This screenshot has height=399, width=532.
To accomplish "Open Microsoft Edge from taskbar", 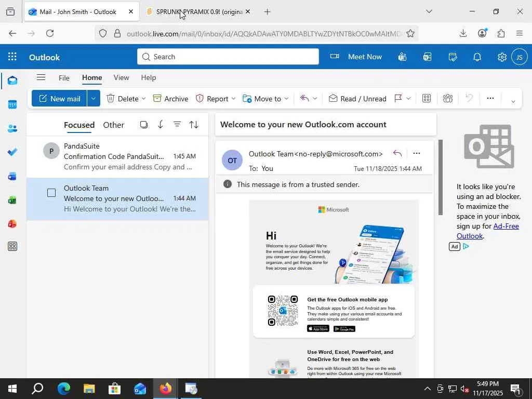I will (x=64, y=389).
